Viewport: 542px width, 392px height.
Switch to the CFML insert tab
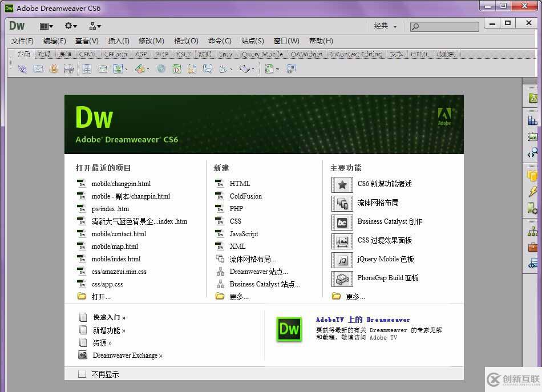coord(88,54)
